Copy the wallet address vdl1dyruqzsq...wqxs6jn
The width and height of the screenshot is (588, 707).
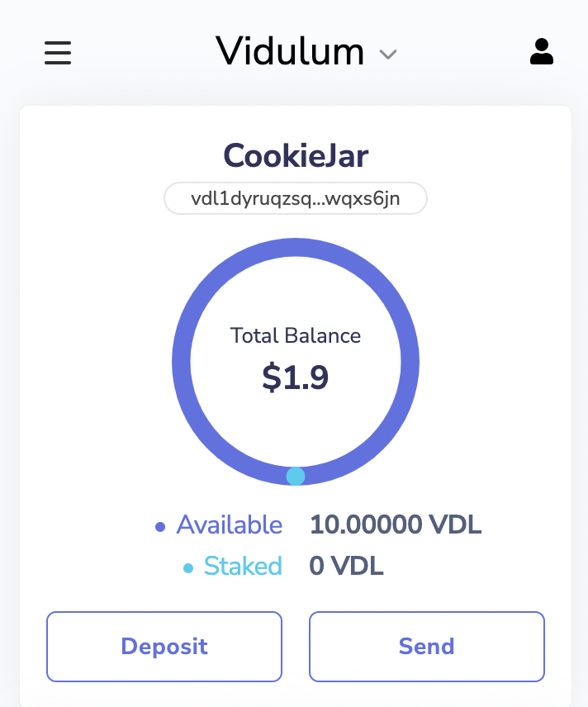[x=295, y=198]
